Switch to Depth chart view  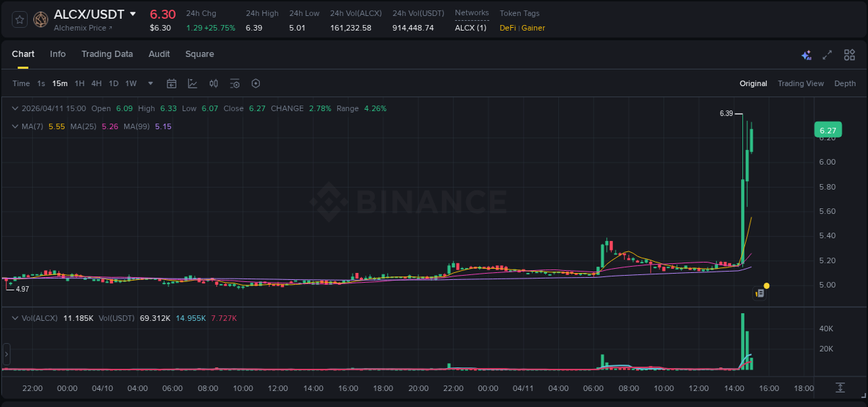[845, 83]
